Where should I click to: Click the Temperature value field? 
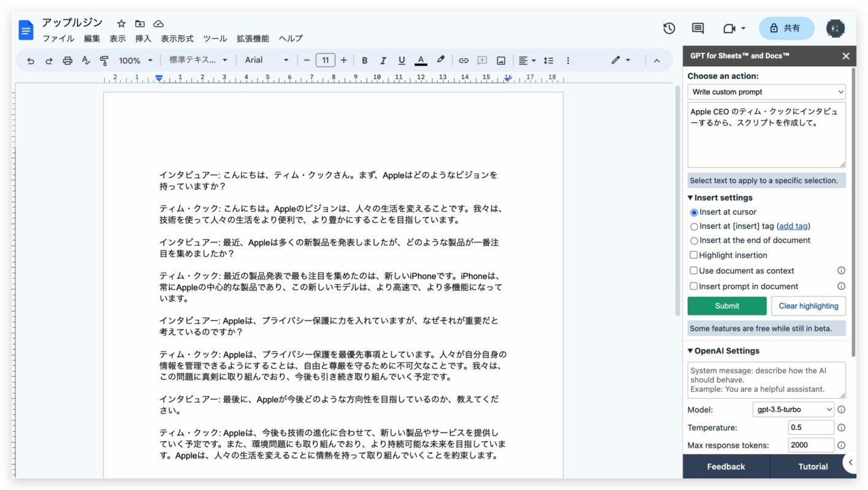tap(811, 428)
